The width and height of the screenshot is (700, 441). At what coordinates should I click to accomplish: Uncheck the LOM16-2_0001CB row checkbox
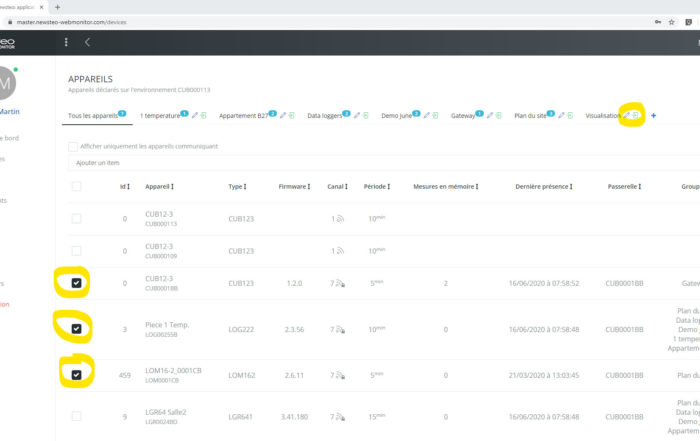click(76, 375)
